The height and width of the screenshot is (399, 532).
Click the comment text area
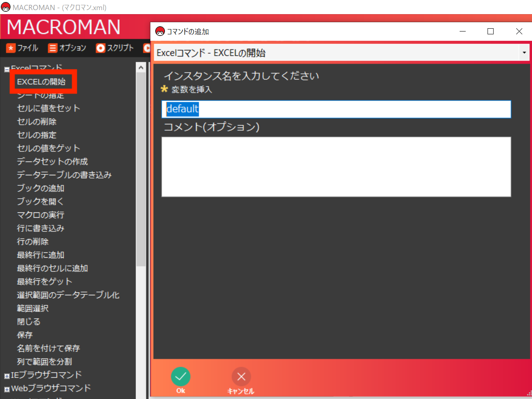coord(336,167)
